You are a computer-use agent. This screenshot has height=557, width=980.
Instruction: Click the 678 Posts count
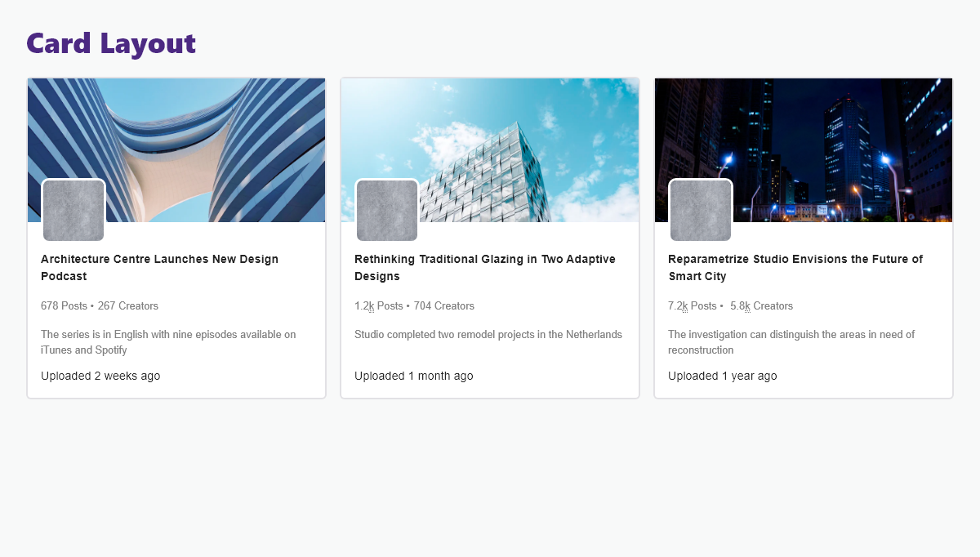[x=64, y=306]
